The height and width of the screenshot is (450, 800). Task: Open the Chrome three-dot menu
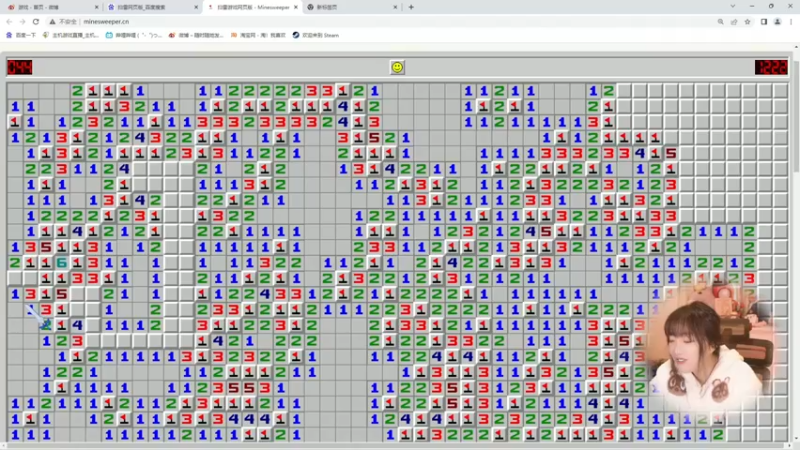coord(791,22)
